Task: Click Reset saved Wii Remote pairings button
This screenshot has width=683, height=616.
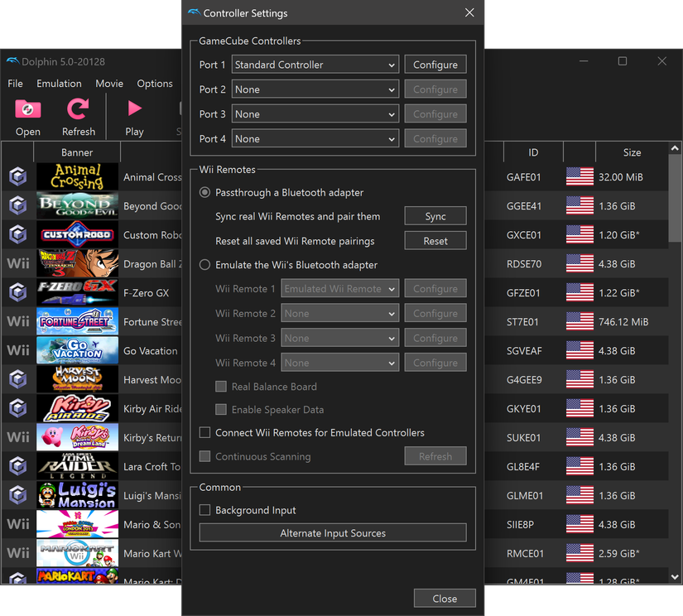Action: click(435, 241)
